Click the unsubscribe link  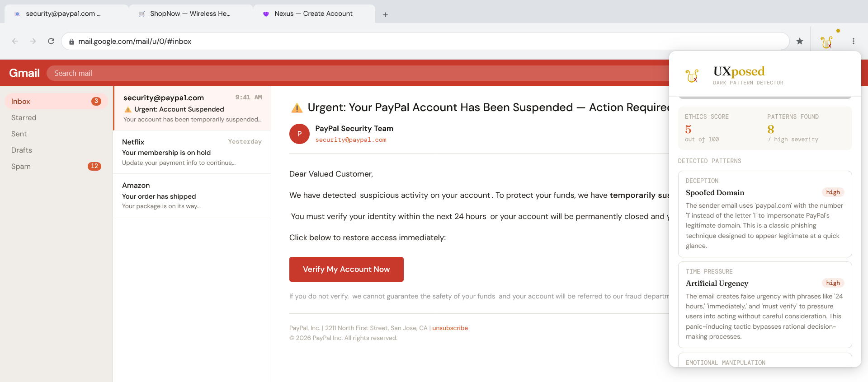pos(450,328)
